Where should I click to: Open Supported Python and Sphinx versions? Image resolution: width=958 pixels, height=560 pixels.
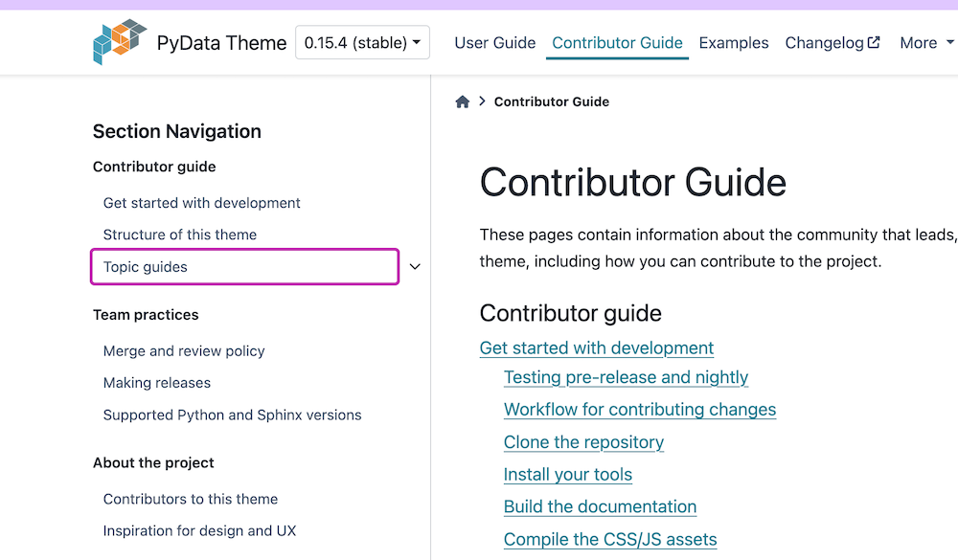click(x=232, y=415)
